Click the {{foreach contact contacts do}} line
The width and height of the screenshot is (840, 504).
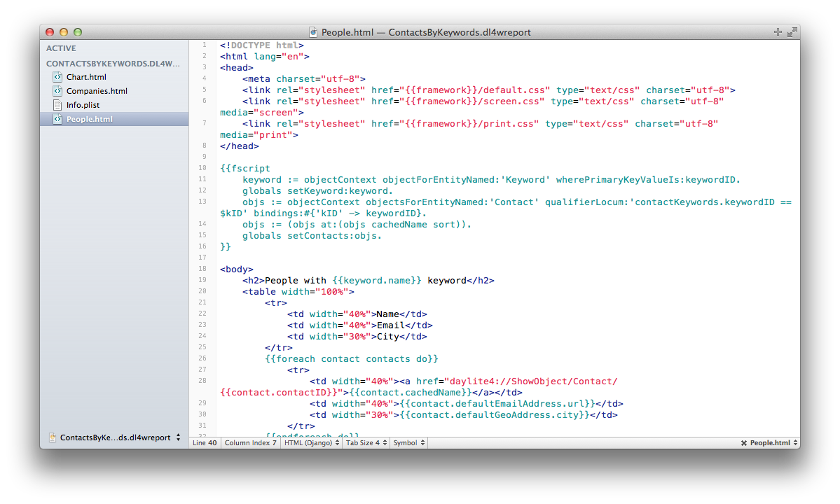[x=352, y=359]
